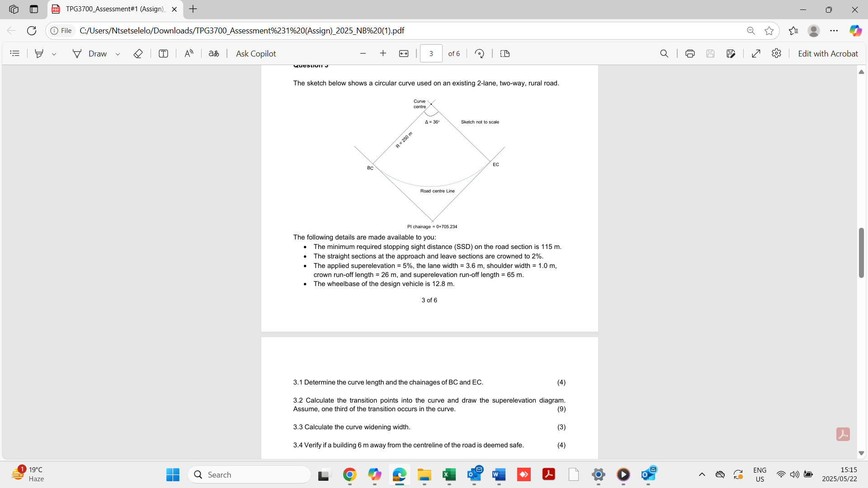The width and height of the screenshot is (868, 488).
Task: Toggle the document contents pane
Action: (x=15, y=53)
